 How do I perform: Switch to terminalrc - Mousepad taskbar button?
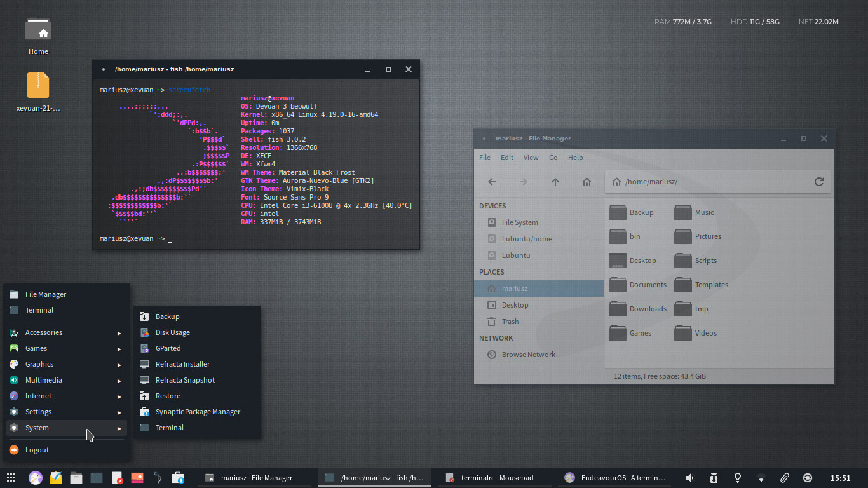tap(496, 478)
